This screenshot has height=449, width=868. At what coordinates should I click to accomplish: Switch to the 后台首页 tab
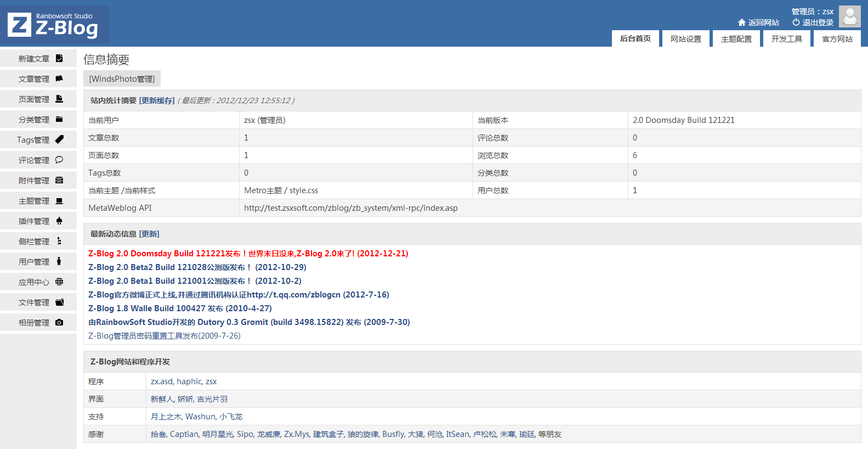coord(636,38)
